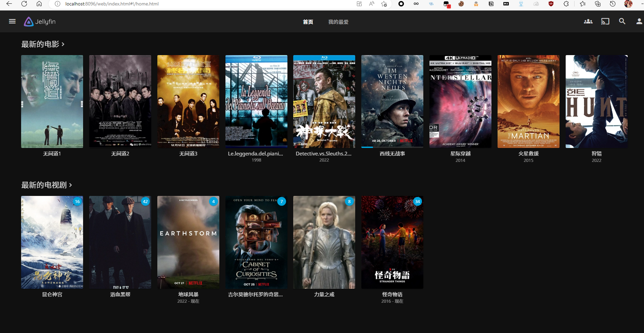Screen dimensions: 644x333
Task: Click the browser home icon
Action: click(x=39, y=4)
